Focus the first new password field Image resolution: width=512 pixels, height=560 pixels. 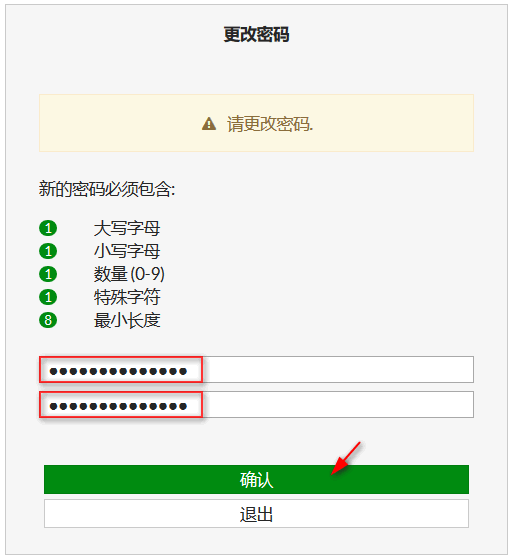pyautogui.click(x=256, y=369)
